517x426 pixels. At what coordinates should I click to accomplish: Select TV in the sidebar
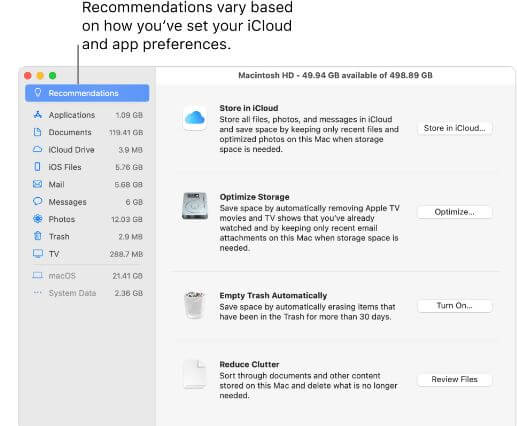click(x=88, y=254)
